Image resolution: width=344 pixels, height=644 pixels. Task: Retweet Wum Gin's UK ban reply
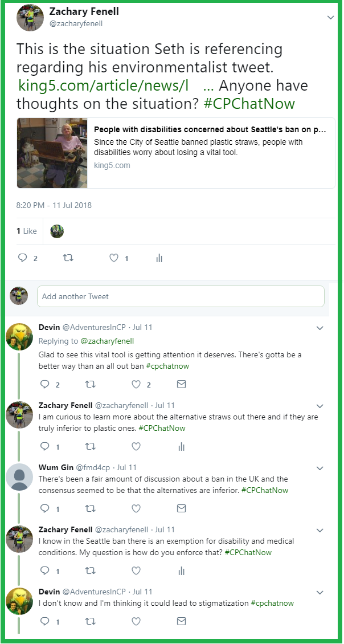pyautogui.click(x=90, y=508)
